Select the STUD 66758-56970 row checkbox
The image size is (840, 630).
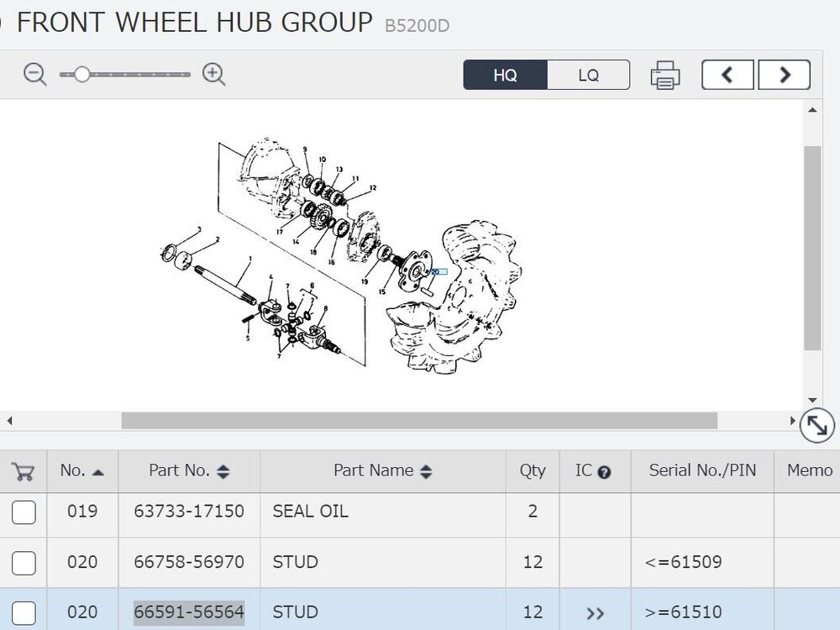point(23,562)
